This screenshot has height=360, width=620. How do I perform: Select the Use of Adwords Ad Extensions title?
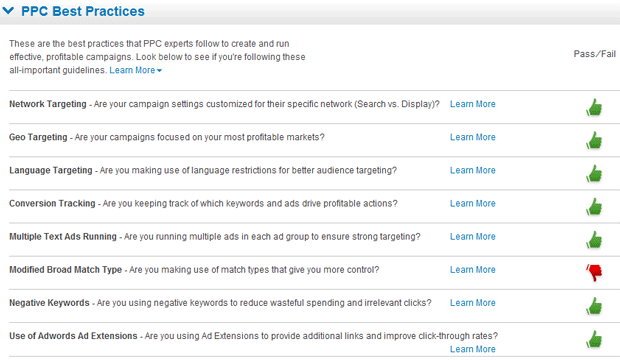coord(73,336)
